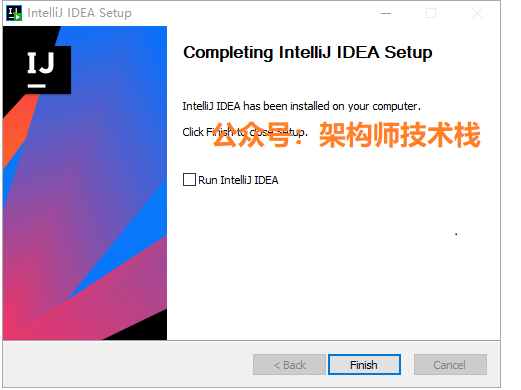Click Finish to close Setup
The width and height of the screenshot is (521, 390).
coord(364,364)
